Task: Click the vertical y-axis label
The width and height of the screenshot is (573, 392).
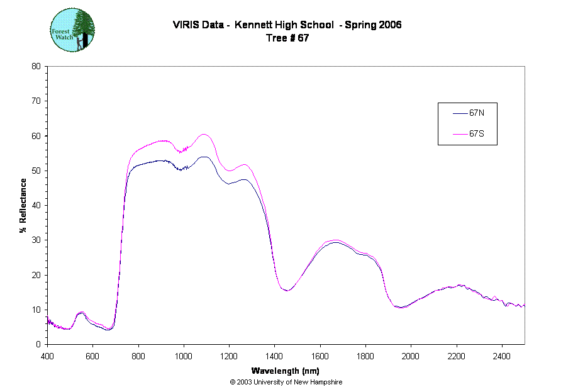Action: click(23, 204)
